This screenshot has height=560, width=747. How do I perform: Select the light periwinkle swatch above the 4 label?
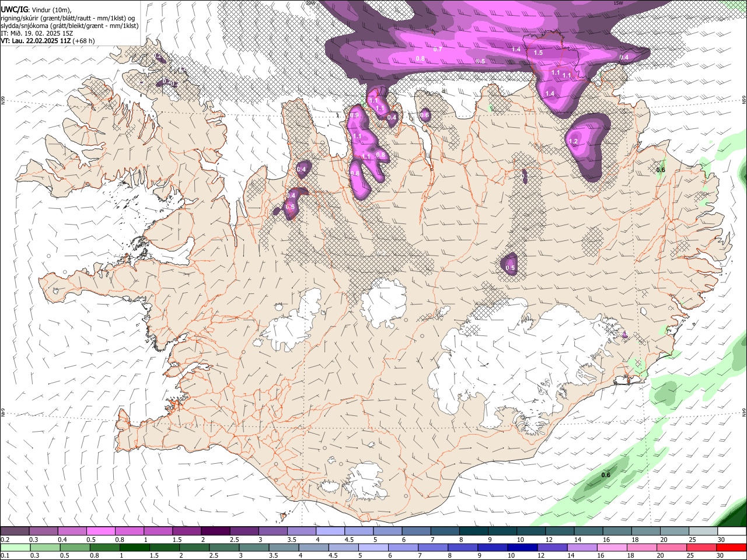pyautogui.click(x=330, y=531)
